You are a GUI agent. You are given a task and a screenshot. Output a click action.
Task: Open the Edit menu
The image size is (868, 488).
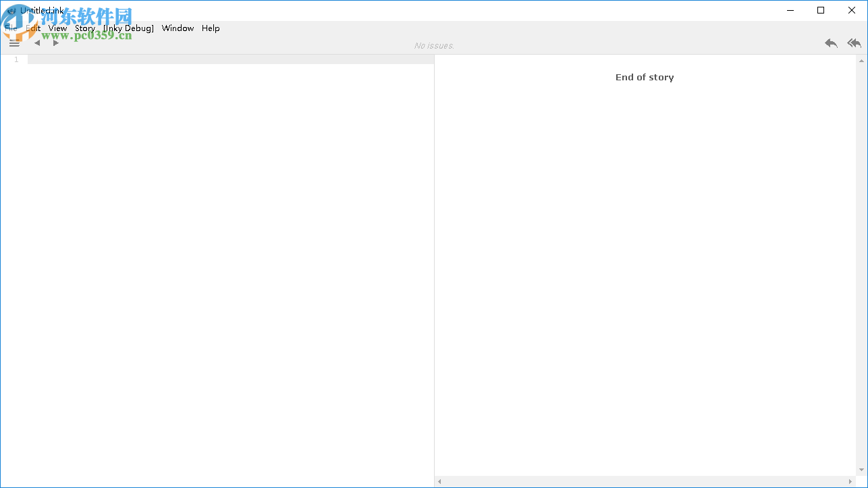33,28
